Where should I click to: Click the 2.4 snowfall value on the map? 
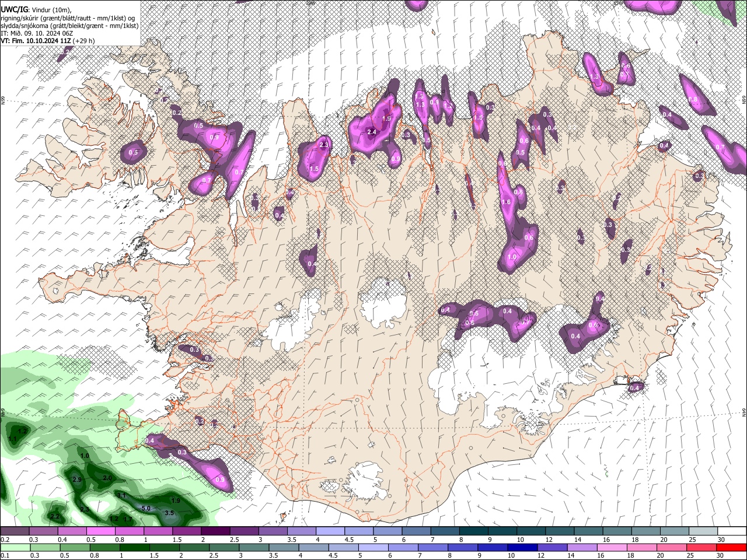click(x=372, y=132)
